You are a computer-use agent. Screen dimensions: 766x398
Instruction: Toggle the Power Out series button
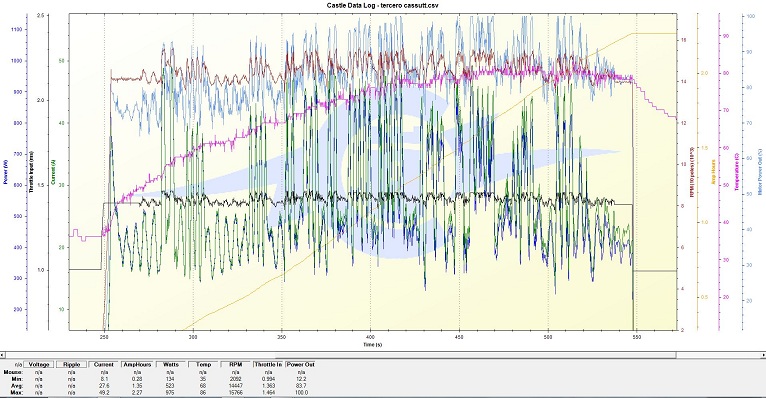point(300,364)
